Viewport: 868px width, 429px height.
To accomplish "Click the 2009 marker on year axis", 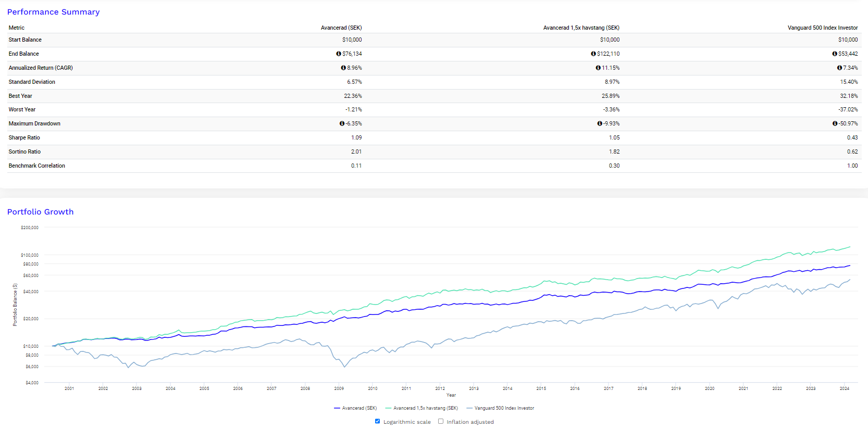I will [339, 388].
